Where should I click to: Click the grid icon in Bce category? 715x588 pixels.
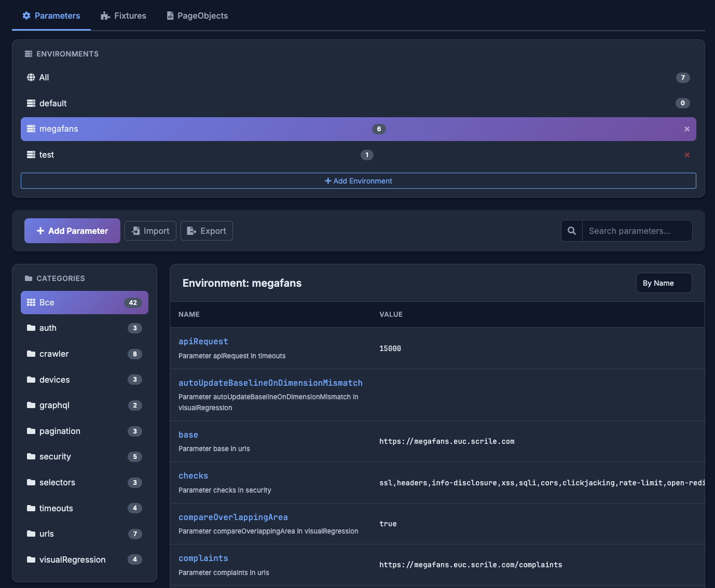tap(31, 302)
